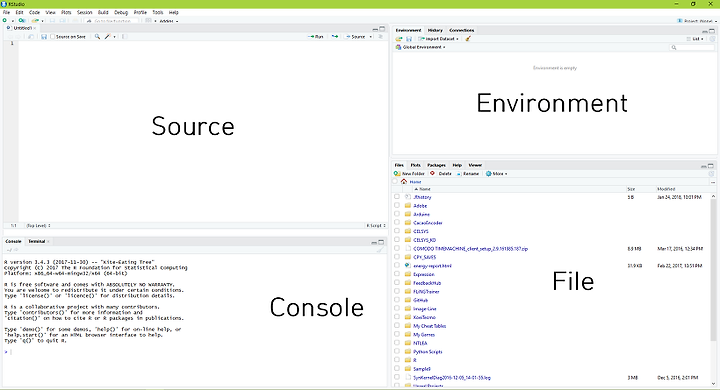The height and width of the screenshot is (390, 720).
Task: Open the List view dropdown in Environment
Action: [695, 39]
